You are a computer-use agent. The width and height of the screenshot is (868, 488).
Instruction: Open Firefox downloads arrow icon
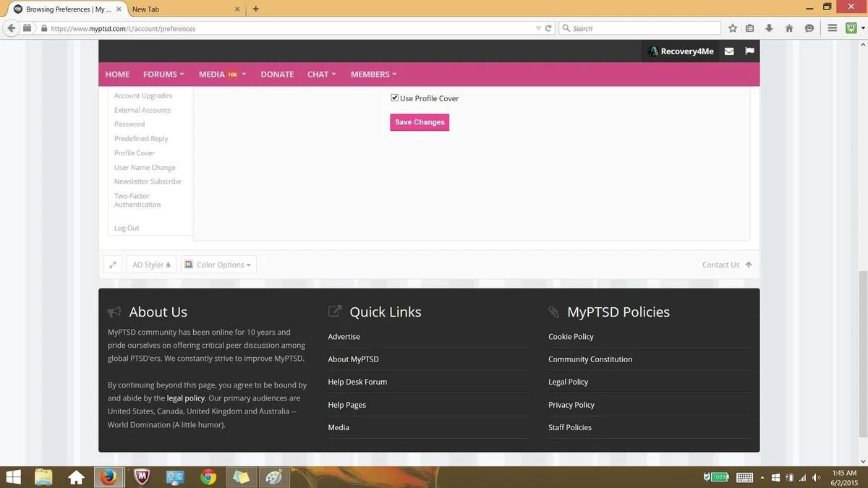pyautogui.click(x=769, y=28)
